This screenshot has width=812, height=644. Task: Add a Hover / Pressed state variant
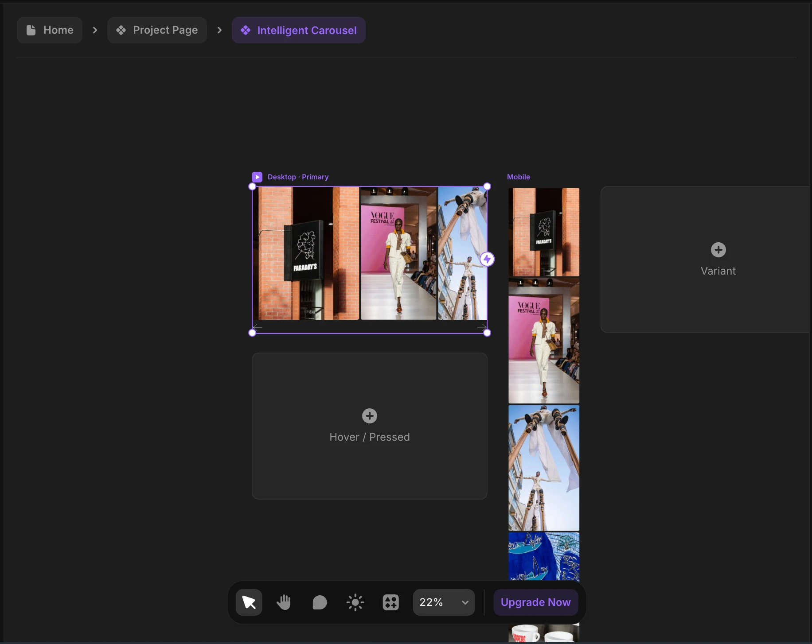click(370, 426)
